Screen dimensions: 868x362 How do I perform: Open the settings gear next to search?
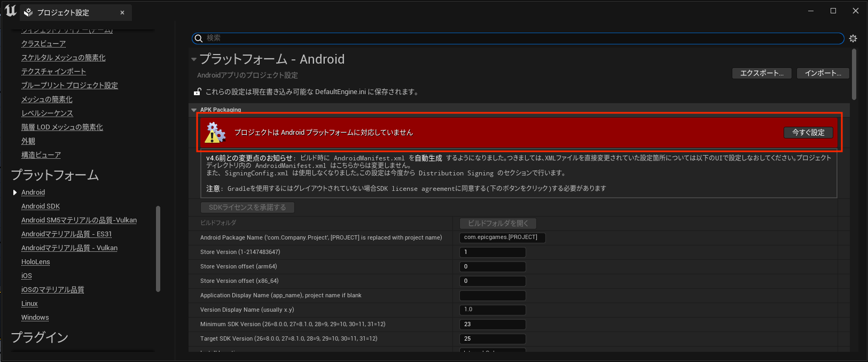[x=853, y=38]
